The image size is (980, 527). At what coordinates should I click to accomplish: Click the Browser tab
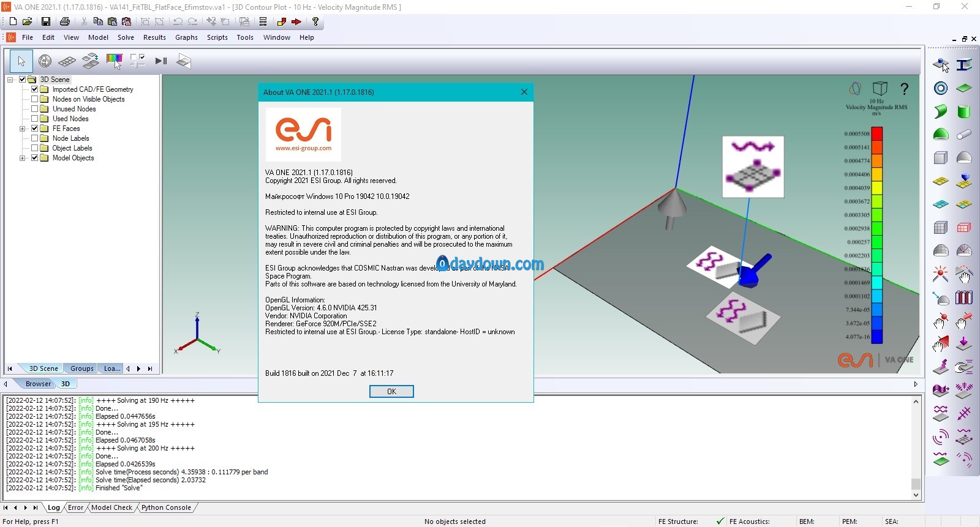(x=38, y=384)
